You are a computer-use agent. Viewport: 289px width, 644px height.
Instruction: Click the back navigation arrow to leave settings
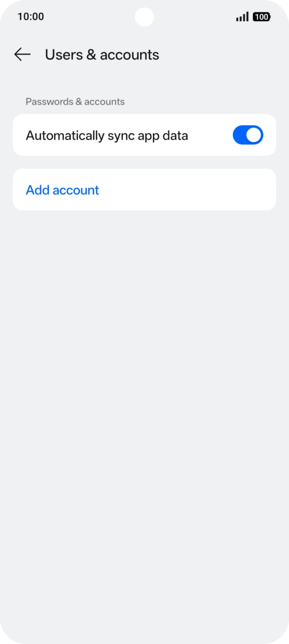click(x=22, y=55)
